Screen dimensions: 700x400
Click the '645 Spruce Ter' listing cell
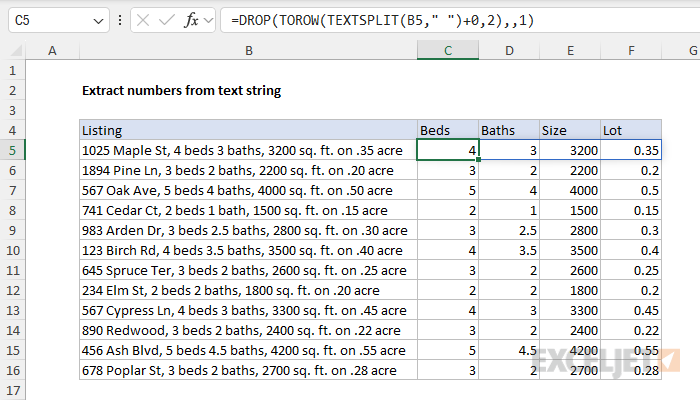click(249, 271)
